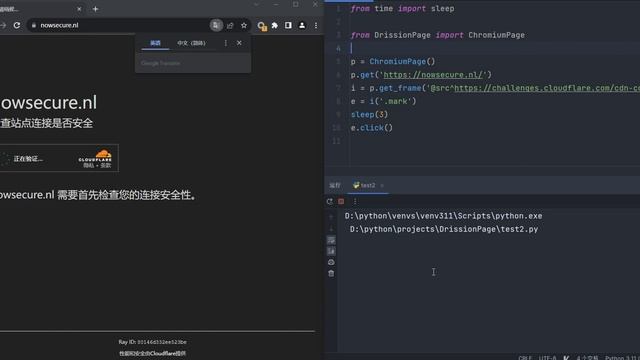Click the forward arrow in Chrome
Image resolution: width=640 pixels, height=360 pixels.
click(x=3, y=25)
